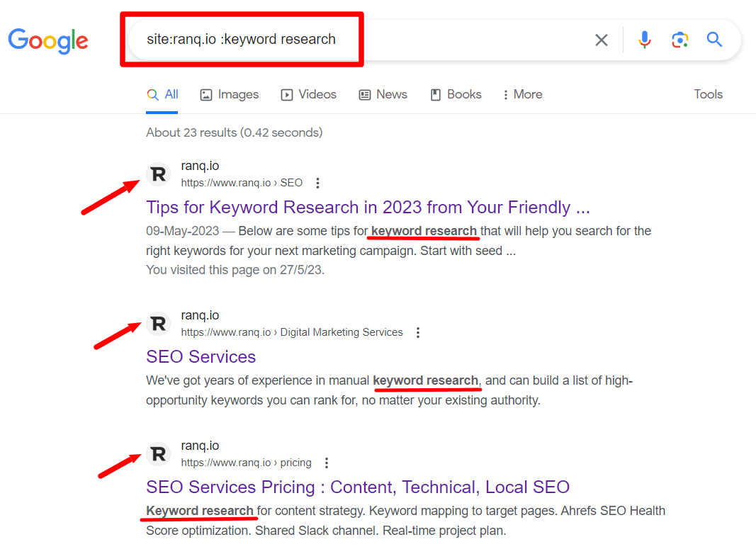This screenshot has height=554, width=756.
Task: Open the three-dot menu on the SEO Services result
Action: tap(418, 332)
